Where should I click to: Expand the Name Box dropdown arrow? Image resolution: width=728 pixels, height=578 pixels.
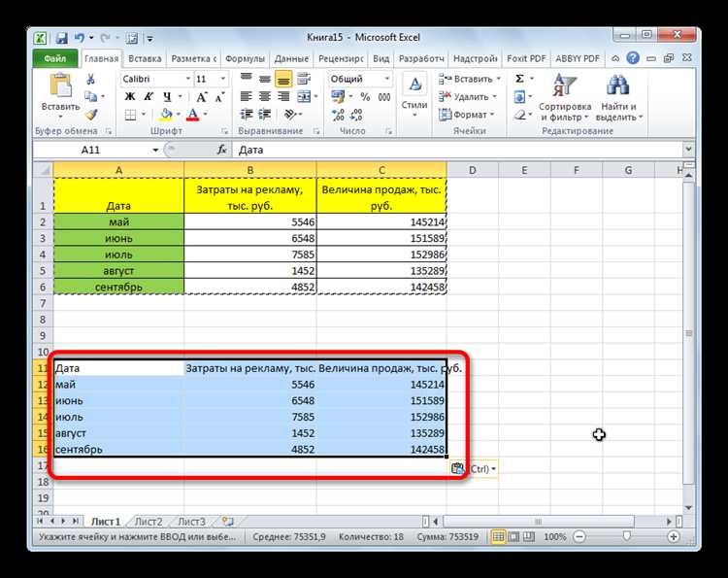tap(155, 150)
